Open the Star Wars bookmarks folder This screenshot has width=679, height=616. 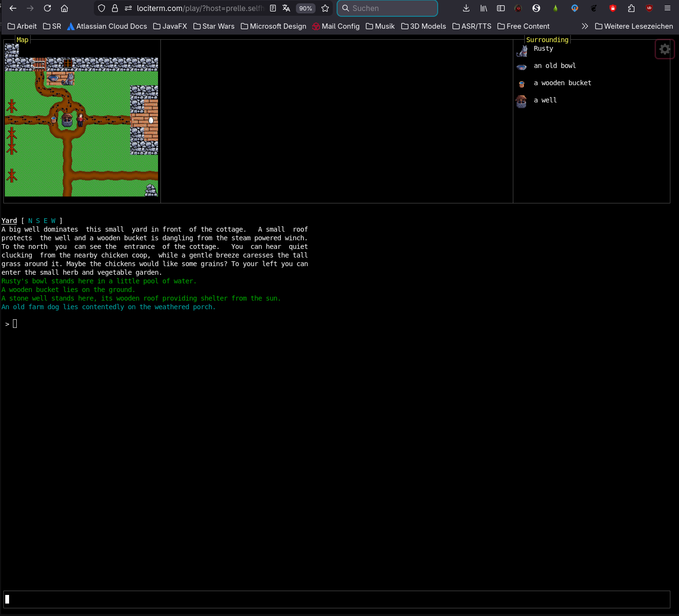click(x=214, y=26)
